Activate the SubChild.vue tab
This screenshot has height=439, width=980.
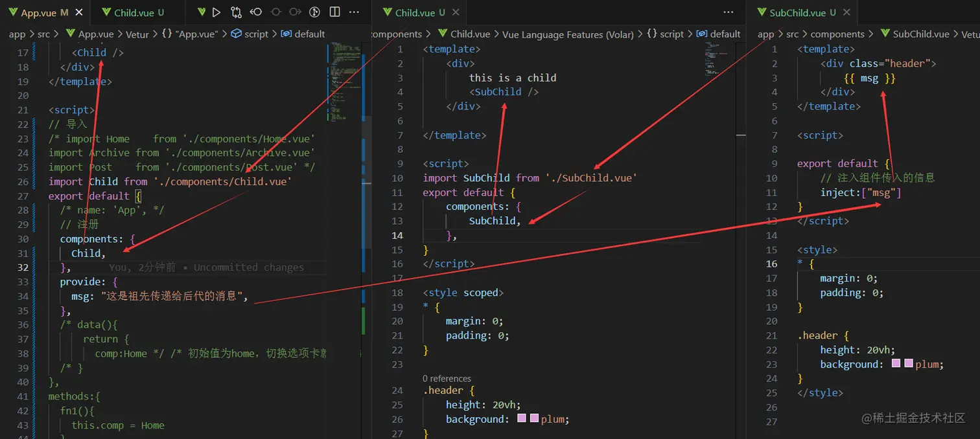803,12
